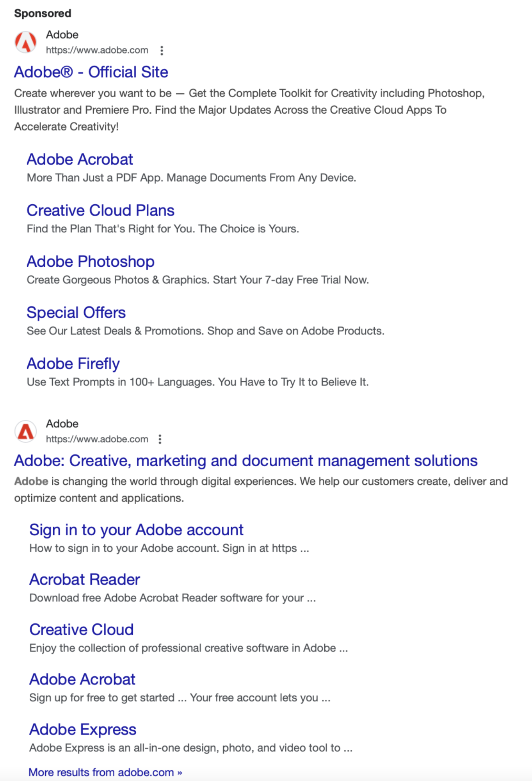Click the Sponsored label

tap(43, 13)
